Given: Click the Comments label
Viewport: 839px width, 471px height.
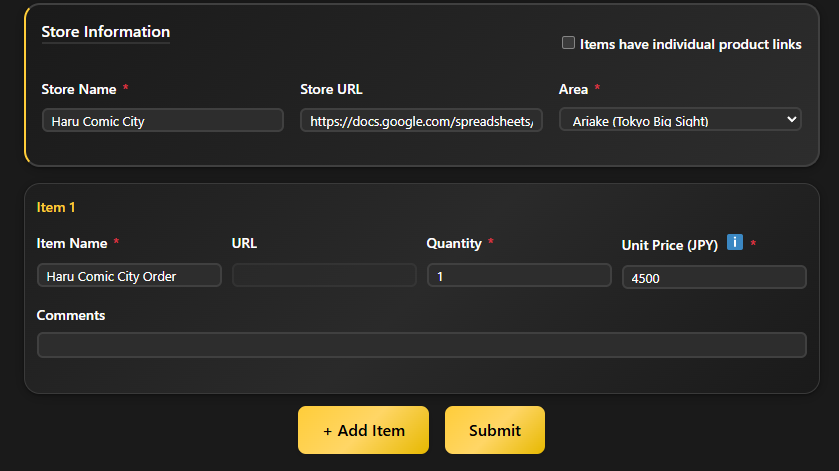Looking at the screenshot, I should point(71,315).
